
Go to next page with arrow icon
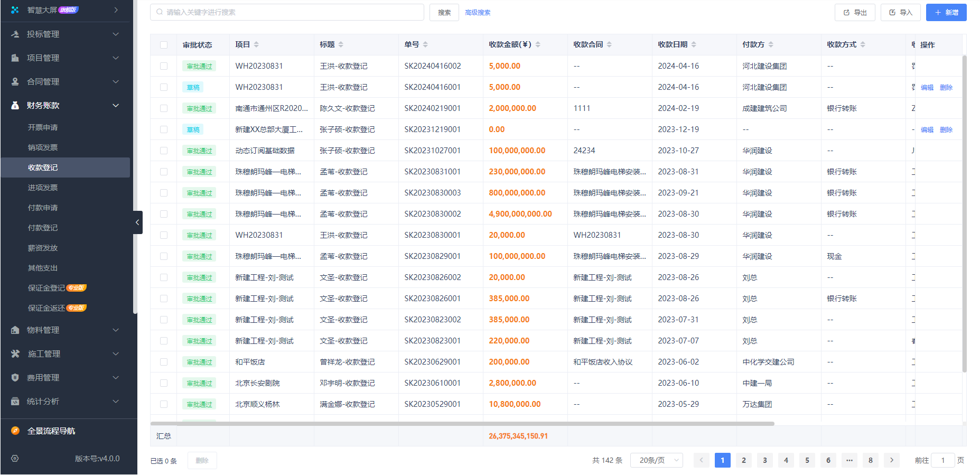click(x=891, y=460)
